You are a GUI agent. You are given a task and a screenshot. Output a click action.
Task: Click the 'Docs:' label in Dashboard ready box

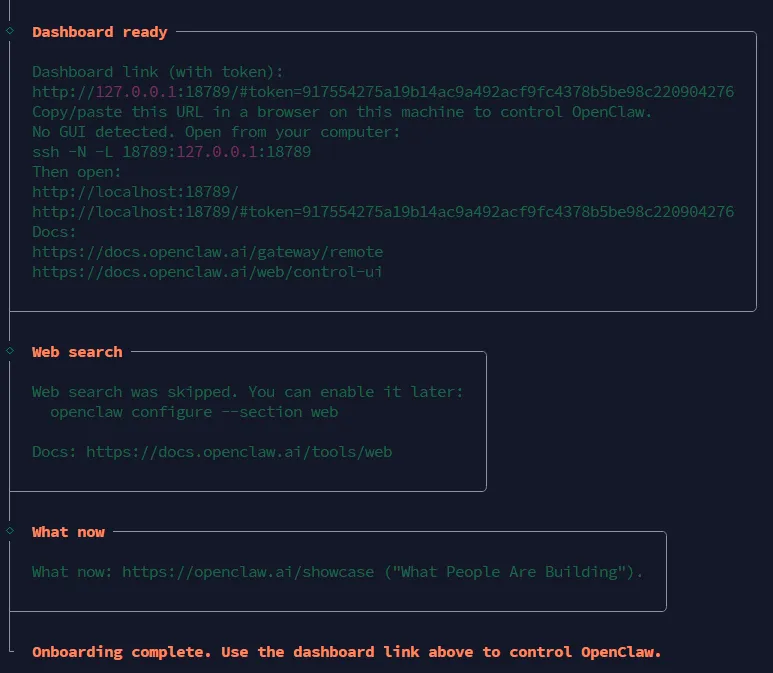(54, 232)
